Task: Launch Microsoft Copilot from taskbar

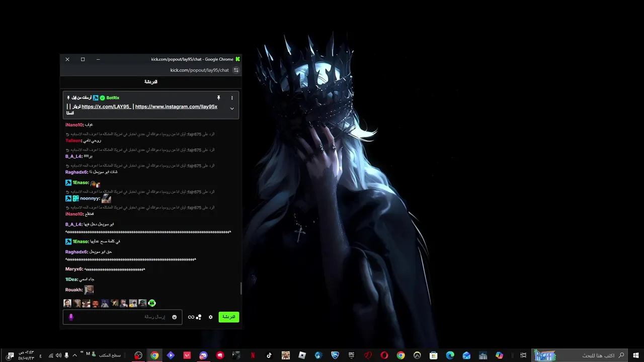Action: (x=499, y=355)
